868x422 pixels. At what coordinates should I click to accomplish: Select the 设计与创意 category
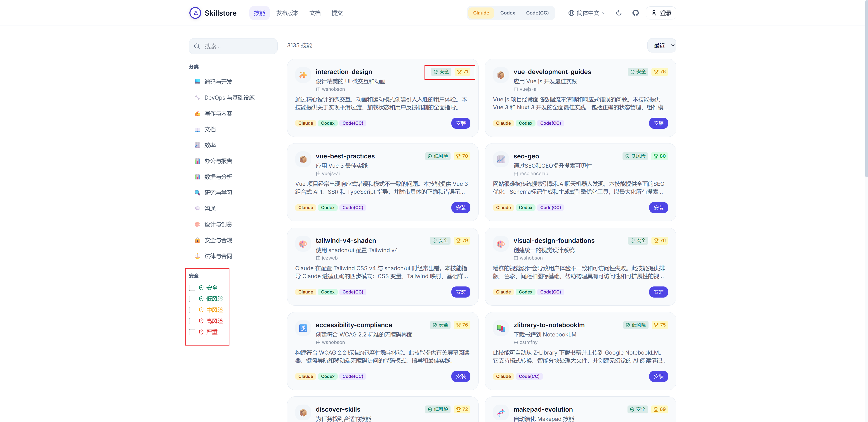(233, 225)
